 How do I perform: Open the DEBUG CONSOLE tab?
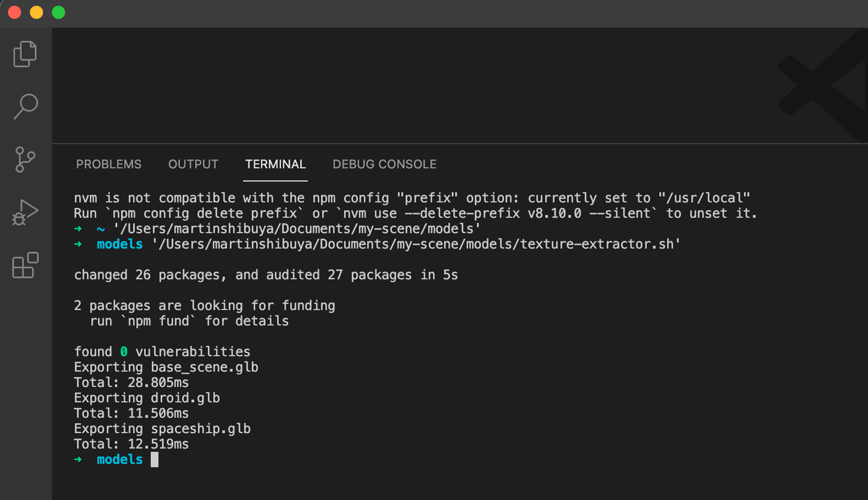pos(385,164)
